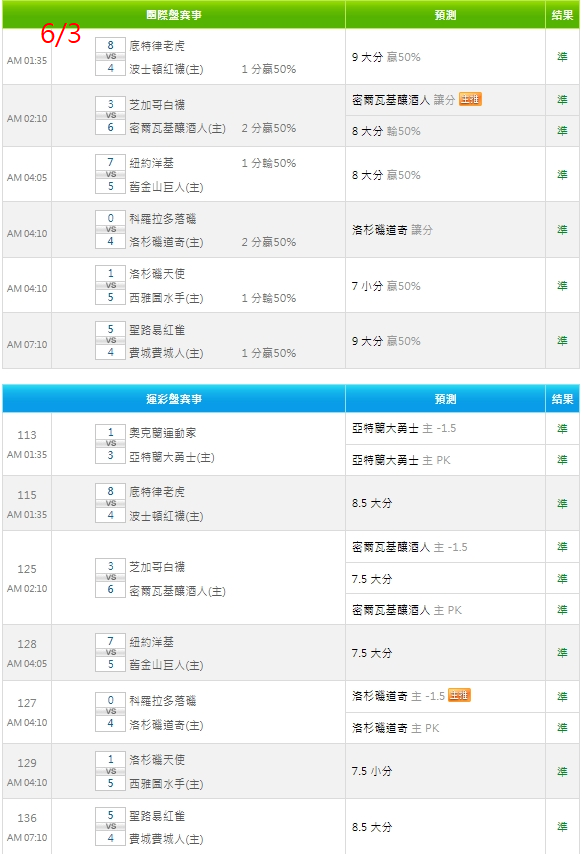Click the 準 result for 洛杉磯道奇 讓分
This screenshot has width=582, height=854.
(562, 230)
